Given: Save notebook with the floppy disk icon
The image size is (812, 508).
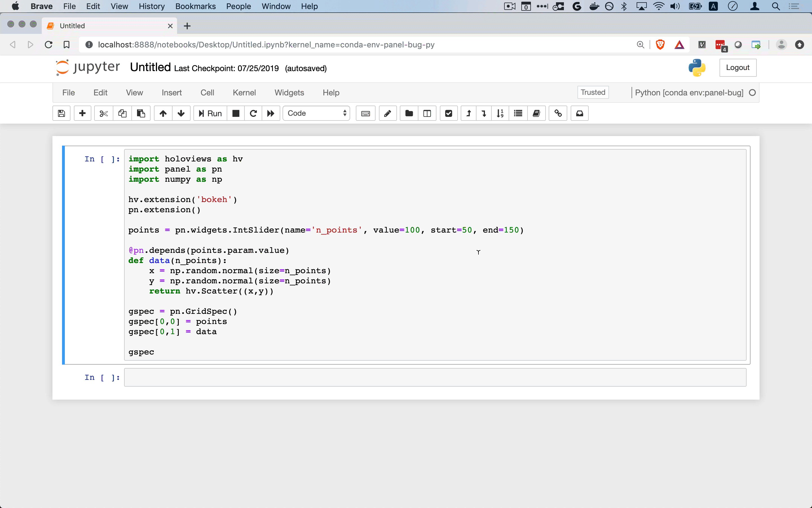Looking at the screenshot, I should point(61,113).
